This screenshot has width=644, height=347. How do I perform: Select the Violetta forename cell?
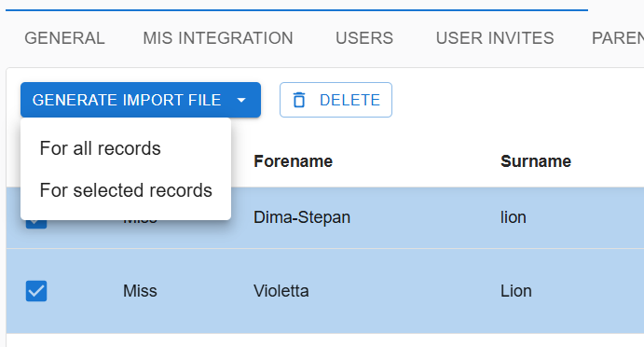(281, 291)
